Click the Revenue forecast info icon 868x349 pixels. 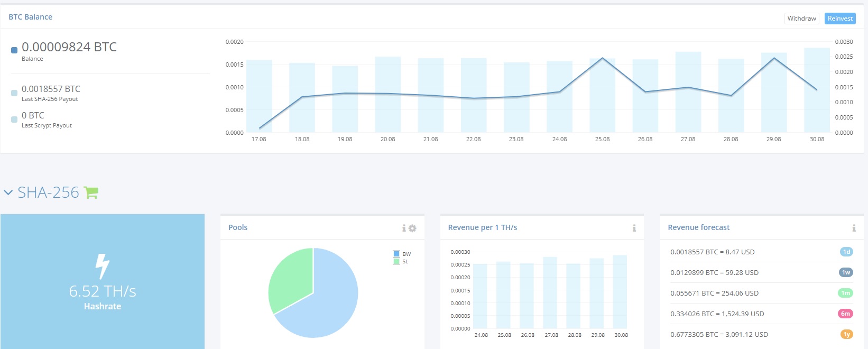tap(854, 228)
